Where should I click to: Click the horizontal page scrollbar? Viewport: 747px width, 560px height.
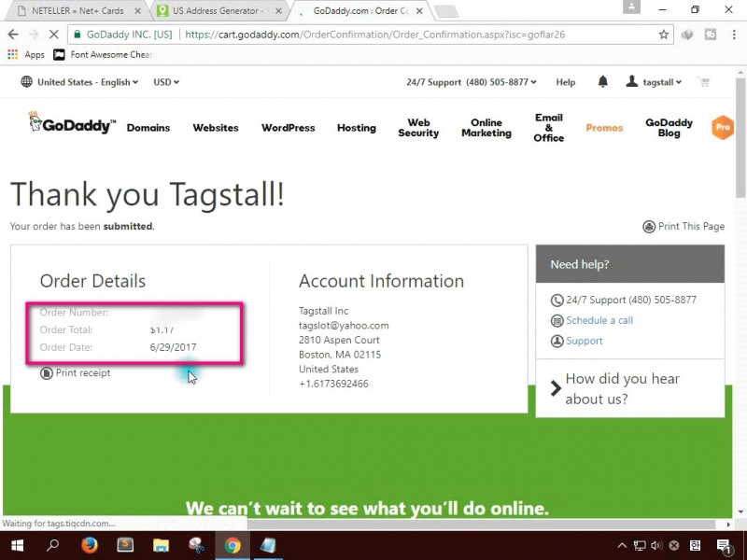point(481,524)
